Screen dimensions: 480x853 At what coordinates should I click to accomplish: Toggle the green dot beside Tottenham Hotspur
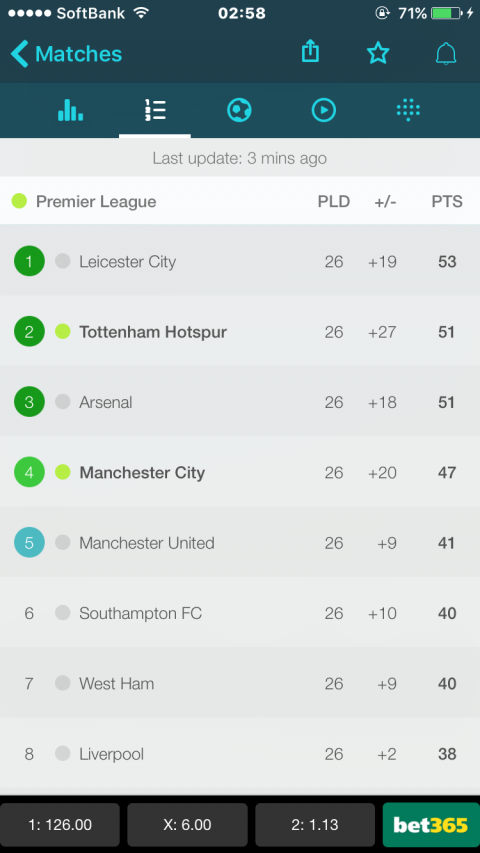coord(63,331)
